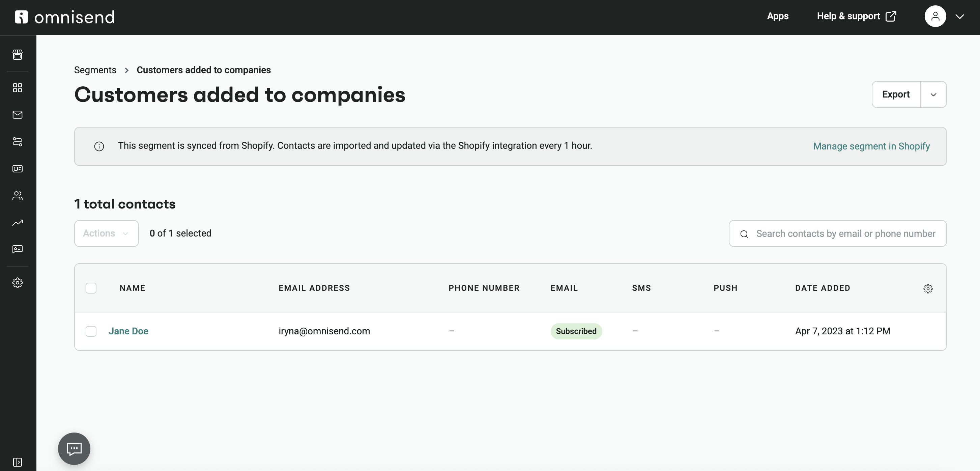Check the Jane Doe row checkbox
This screenshot has width=980, height=471.
pyautogui.click(x=91, y=331)
